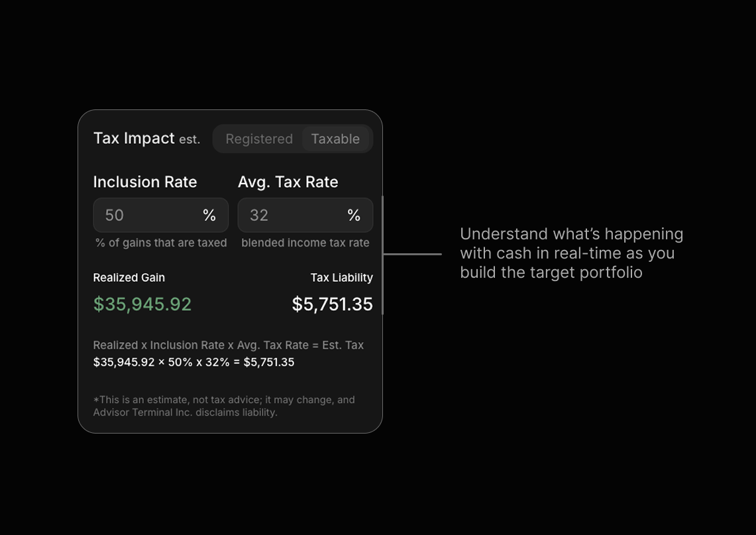Click the est. label beside Tax Impact

[190, 140]
